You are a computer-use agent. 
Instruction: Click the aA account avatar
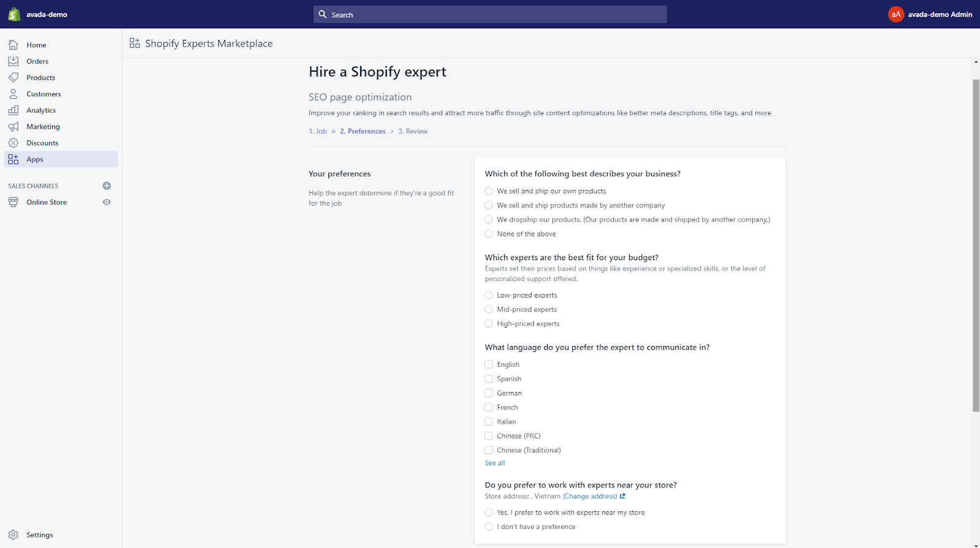coord(895,14)
